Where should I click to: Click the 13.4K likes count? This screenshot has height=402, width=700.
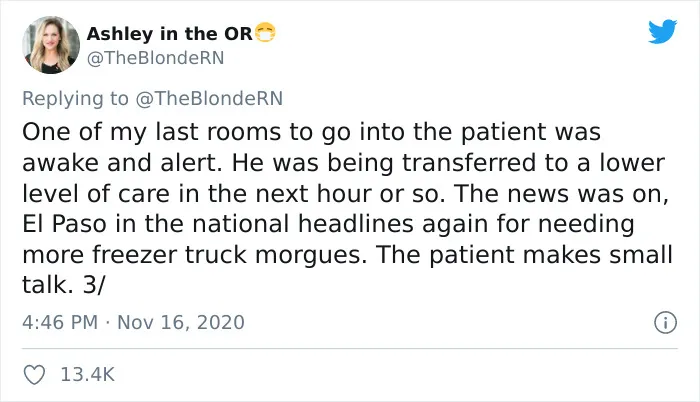pyautogui.click(x=88, y=375)
